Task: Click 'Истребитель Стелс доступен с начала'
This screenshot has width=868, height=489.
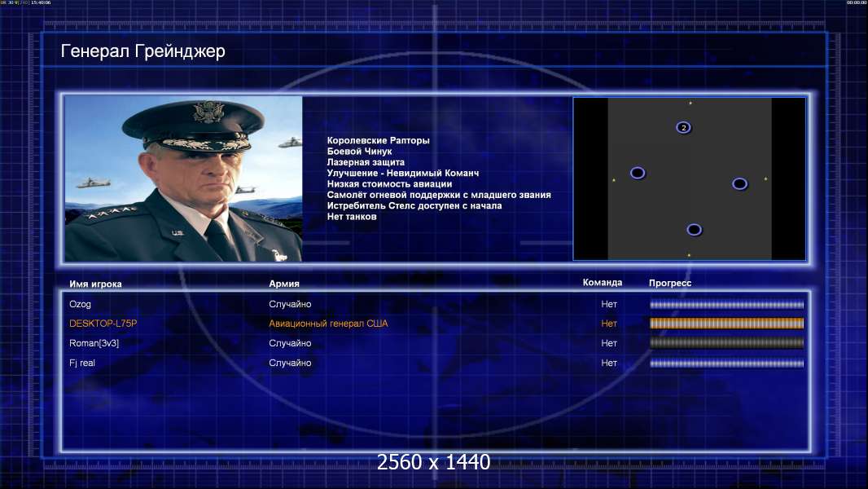Action: (414, 205)
